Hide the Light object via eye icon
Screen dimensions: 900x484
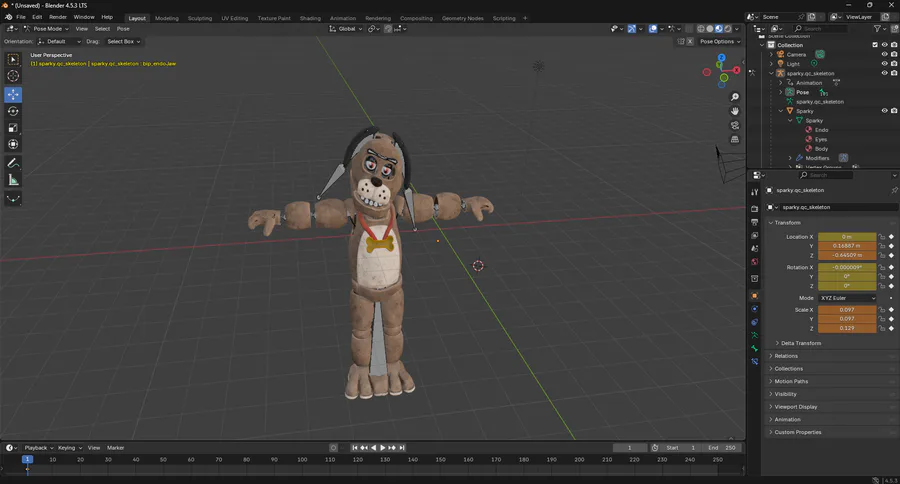(885, 64)
